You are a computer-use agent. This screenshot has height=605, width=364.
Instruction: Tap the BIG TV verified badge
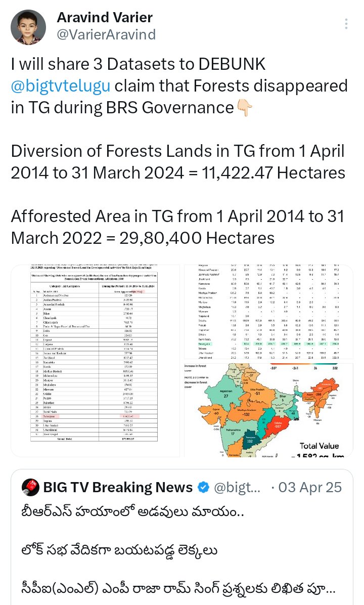tap(203, 487)
